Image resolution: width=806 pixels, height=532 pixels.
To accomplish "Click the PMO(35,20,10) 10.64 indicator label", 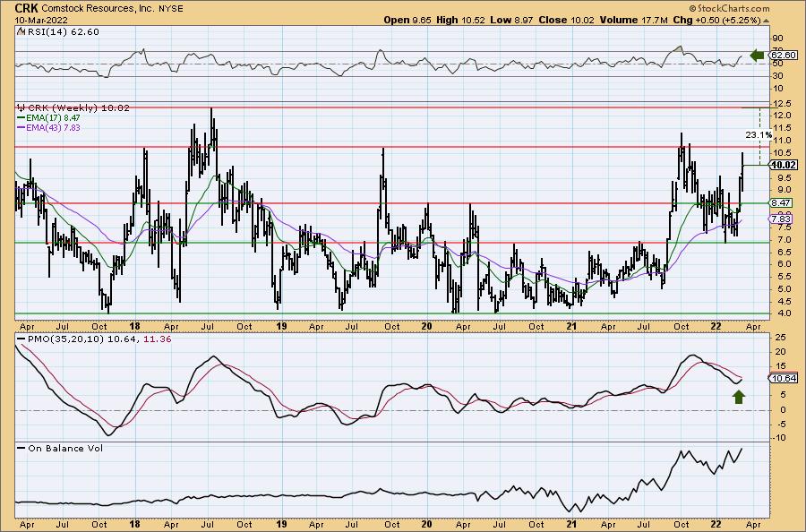I will coord(82,339).
